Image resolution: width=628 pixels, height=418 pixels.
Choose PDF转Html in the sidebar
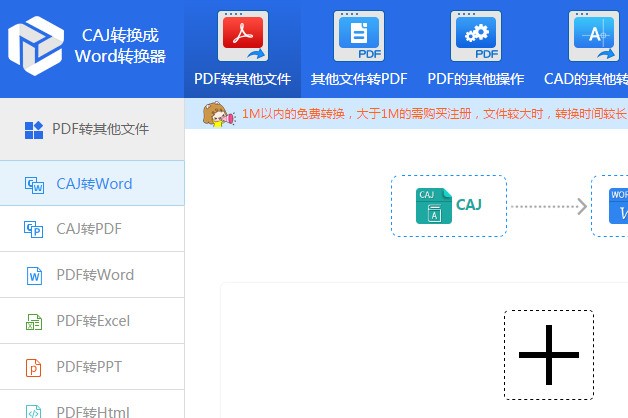coord(92,404)
